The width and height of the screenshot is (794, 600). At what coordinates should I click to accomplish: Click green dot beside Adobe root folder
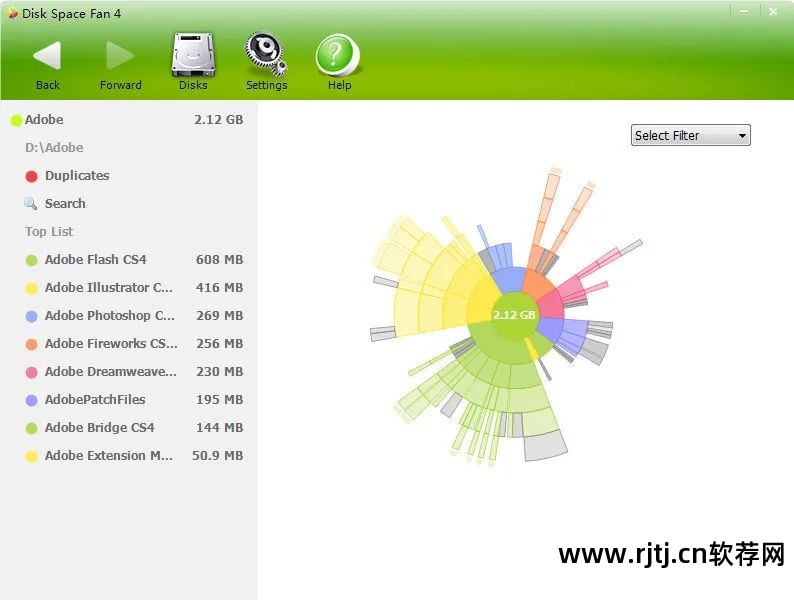(x=16, y=120)
